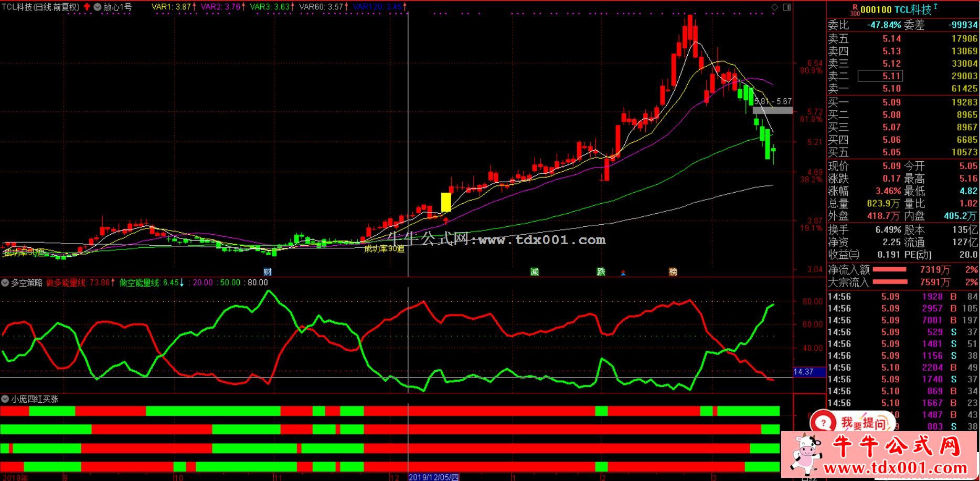Click the 内盘 value 405.2万
The width and height of the screenshot is (980, 481).
pyautogui.click(x=961, y=216)
